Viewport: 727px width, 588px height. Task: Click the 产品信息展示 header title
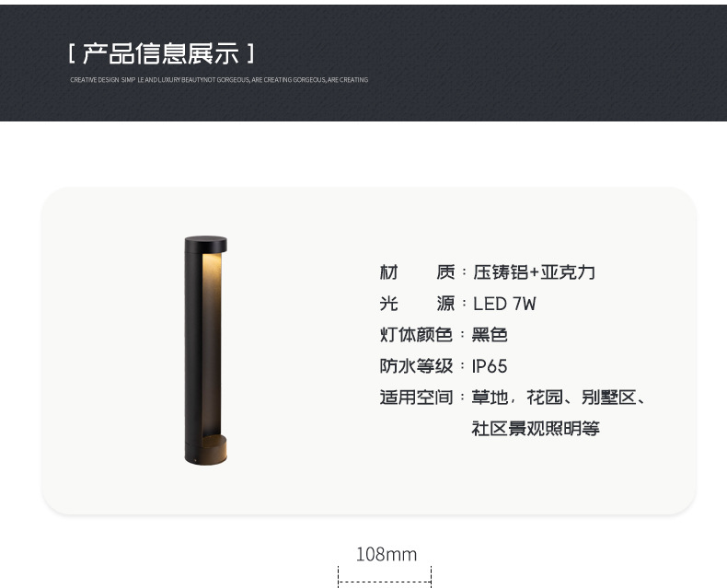(x=161, y=53)
